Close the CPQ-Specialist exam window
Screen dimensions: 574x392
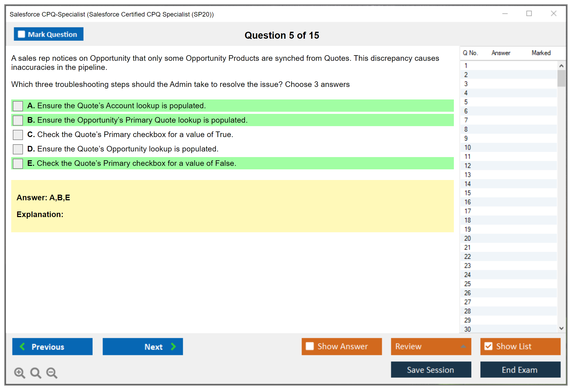tap(553, 14)
